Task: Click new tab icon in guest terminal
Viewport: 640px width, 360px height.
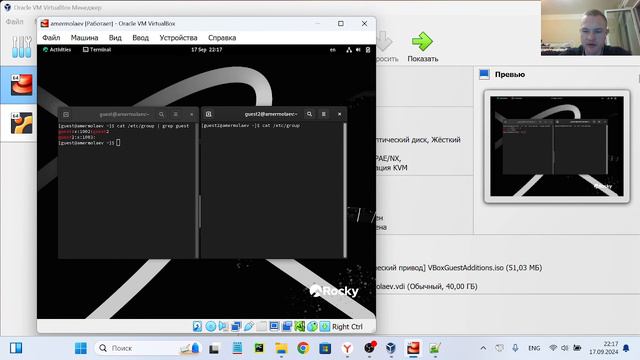Action: [x=66, y=115]
